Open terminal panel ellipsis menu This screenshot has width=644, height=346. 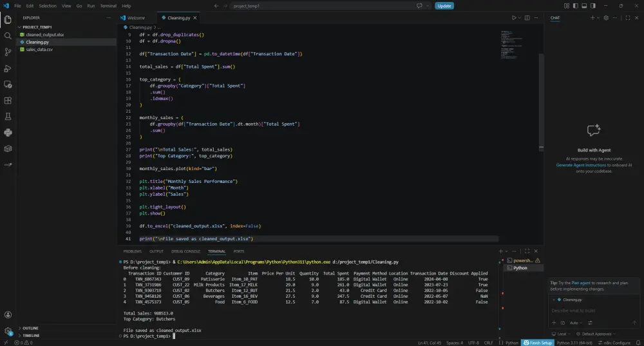point(514,251)
